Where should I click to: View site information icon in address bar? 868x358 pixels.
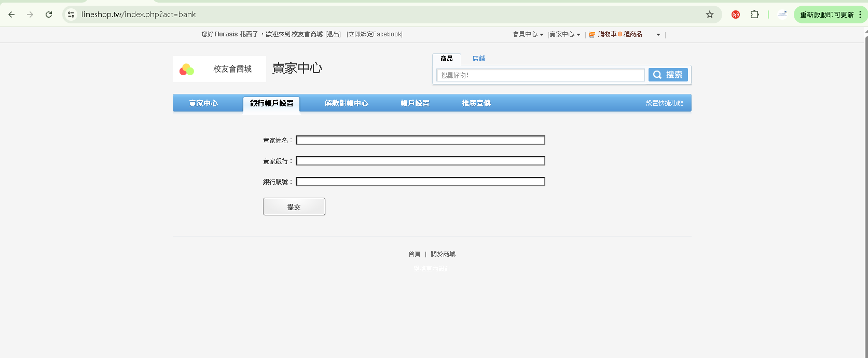[71, 15]
